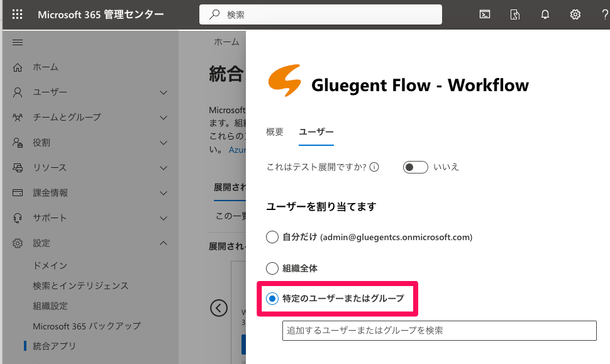Switch to the 概要 tab
610x364 pixels.
pos(275,132)
